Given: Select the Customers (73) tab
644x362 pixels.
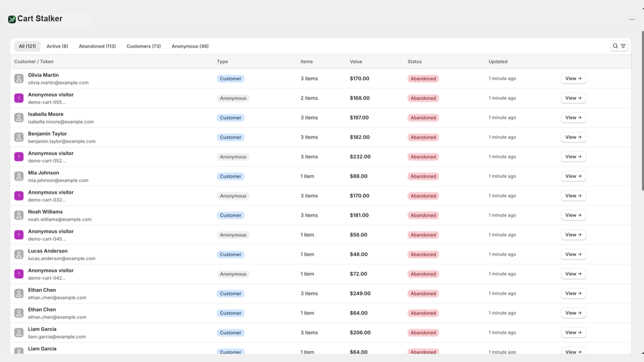Looking at the screenshot, I should coord(144,46).
